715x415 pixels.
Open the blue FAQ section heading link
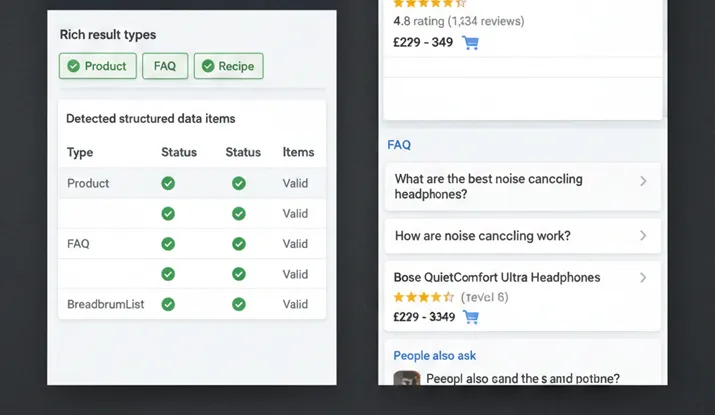(x=399, y=145)
